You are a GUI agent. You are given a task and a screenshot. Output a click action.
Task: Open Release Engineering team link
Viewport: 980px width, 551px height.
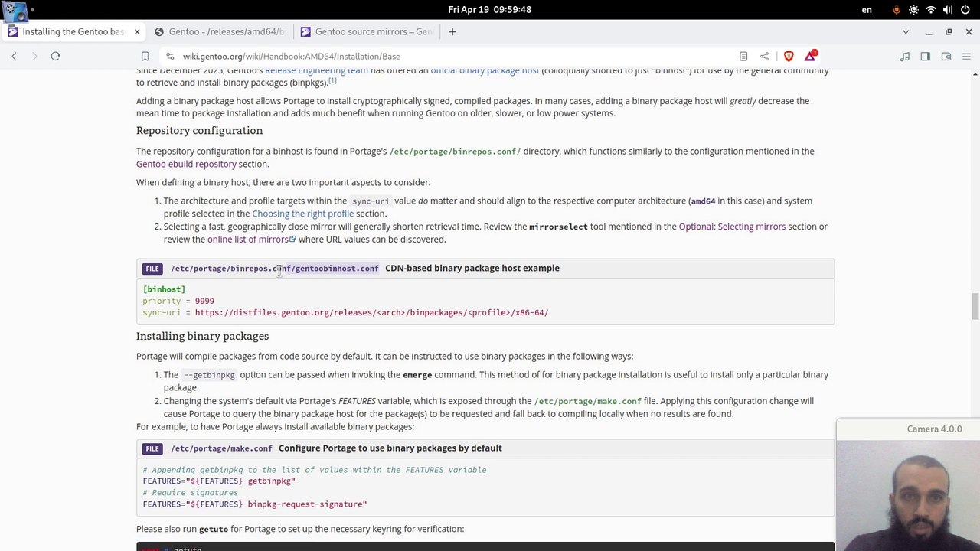tap(316, 70)
